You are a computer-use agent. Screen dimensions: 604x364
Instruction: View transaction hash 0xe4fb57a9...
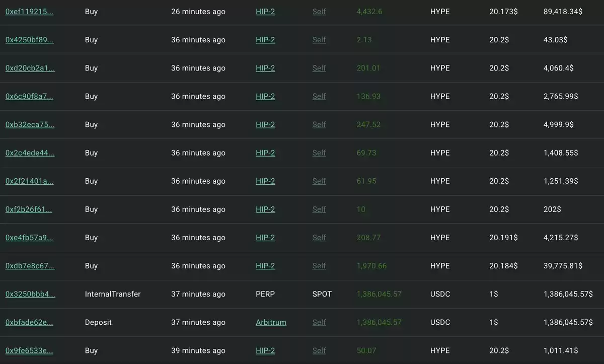[29, 237]
